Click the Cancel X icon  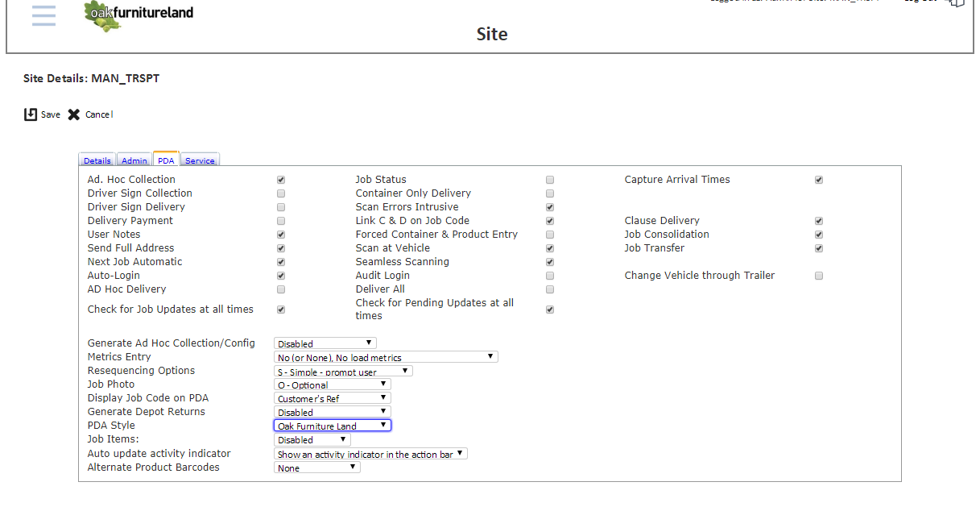(74, 114)
